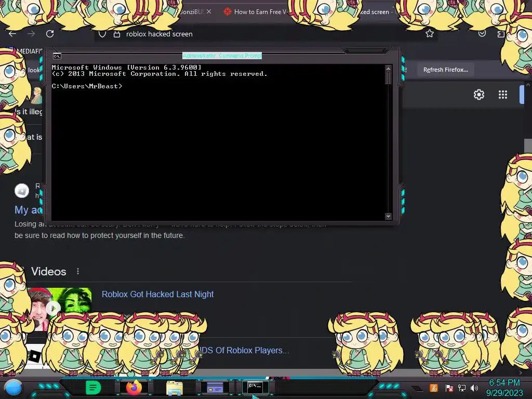Open the purple window app on the taskbar
This screenshot has height=399, width=532.
[x=215, y=388]
